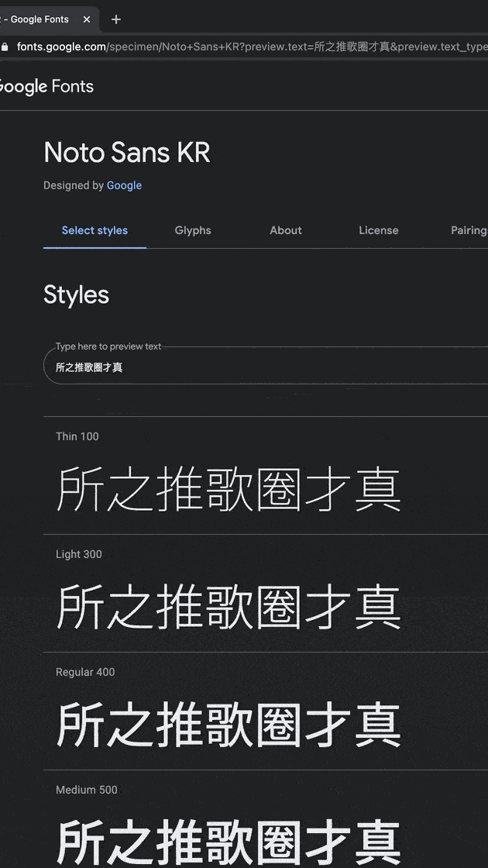The height and width of the screenshot is (868, 488).
Task: Click the Regular 400 sample text
Action: click(229, 725)
